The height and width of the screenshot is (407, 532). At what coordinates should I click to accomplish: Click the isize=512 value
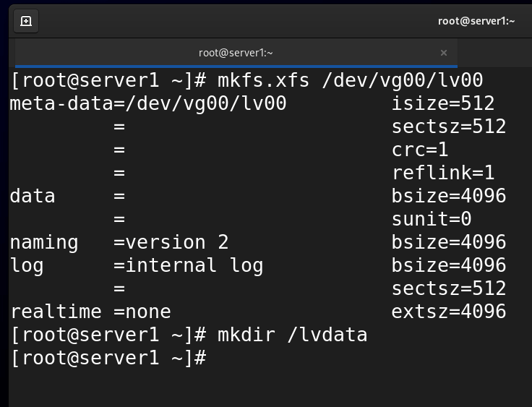(x=443, y=103)
